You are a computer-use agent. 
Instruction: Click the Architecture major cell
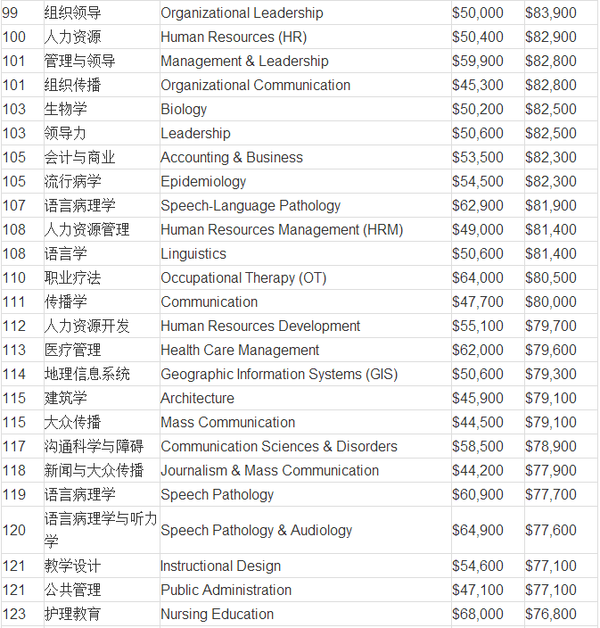tap(197, 398)
